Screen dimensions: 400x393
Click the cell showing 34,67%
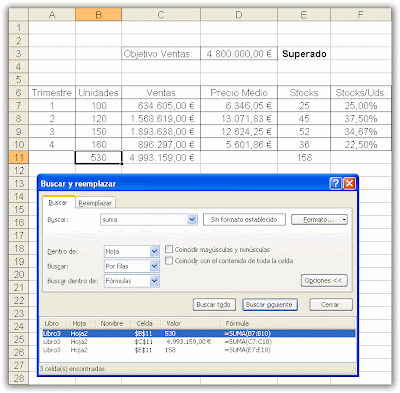pos(361,132)
